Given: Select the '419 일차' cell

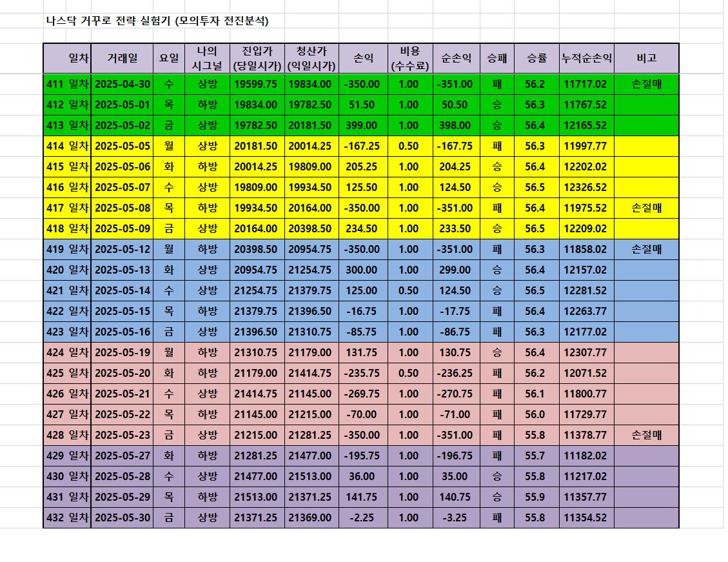Looking at the screenshot, I should click(67, 250).
